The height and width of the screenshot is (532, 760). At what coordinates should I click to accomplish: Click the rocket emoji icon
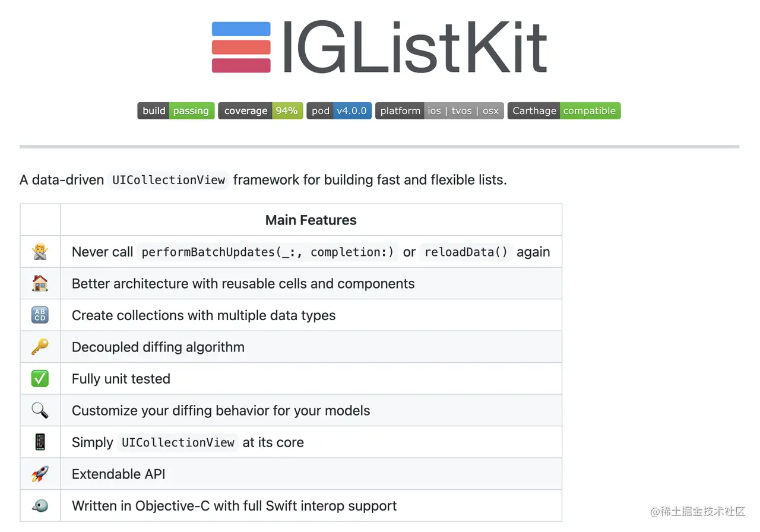pyautogui.click(x=40, y=474)
